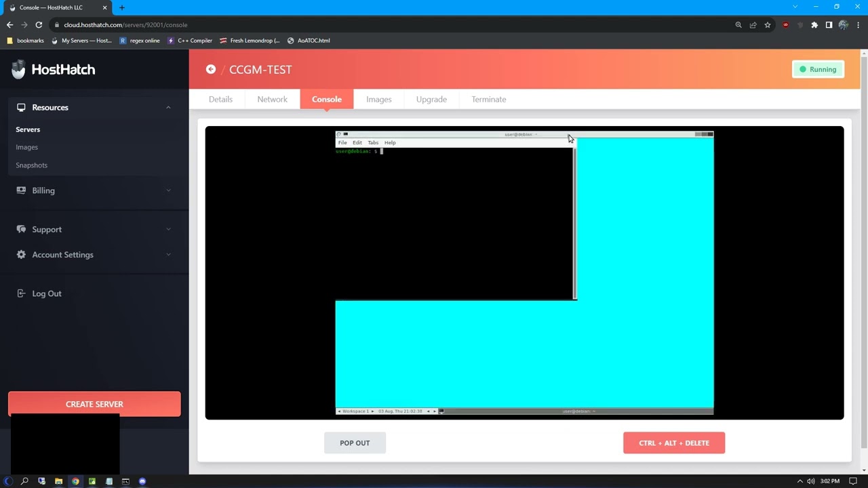Click the share page icon in the address bar
Screen dimensions: 868x488
point(753,25)
